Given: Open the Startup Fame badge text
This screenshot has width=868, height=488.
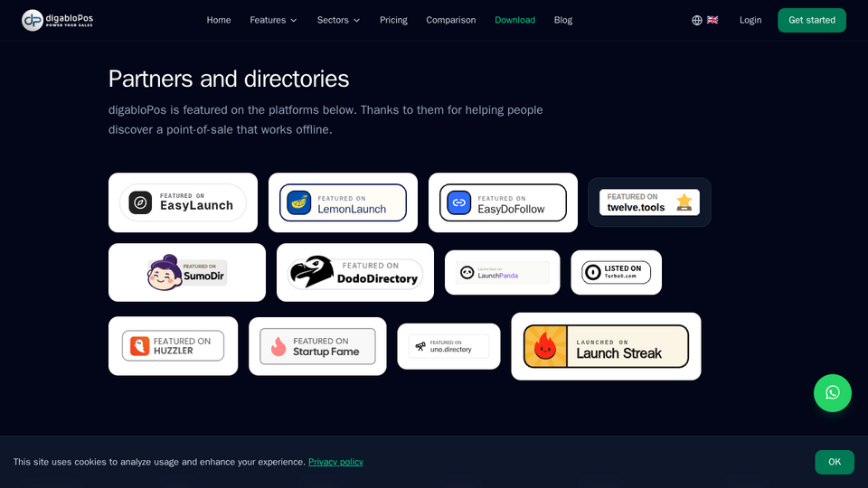Looking at the screenshot, I should (325, 346).
